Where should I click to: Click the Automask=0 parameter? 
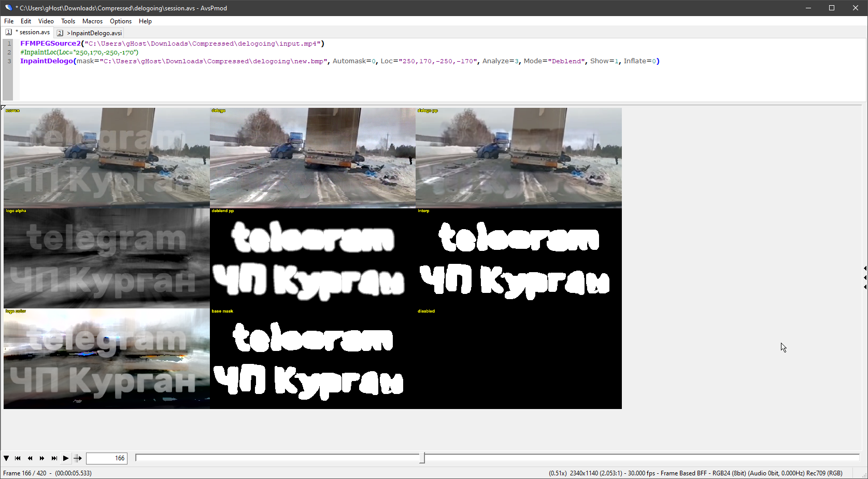354,61
